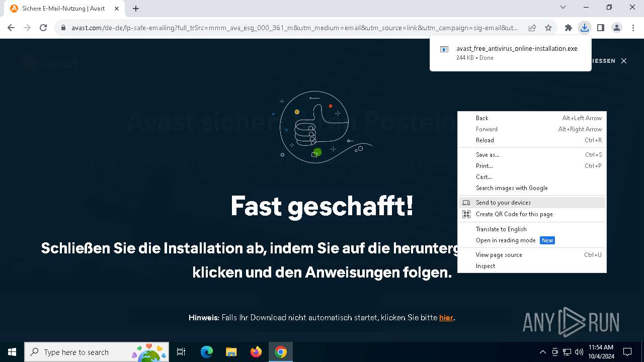Toggle the side panel icon
The height and width of the screenshot is (362, 644).
click(x=600, y=28)
